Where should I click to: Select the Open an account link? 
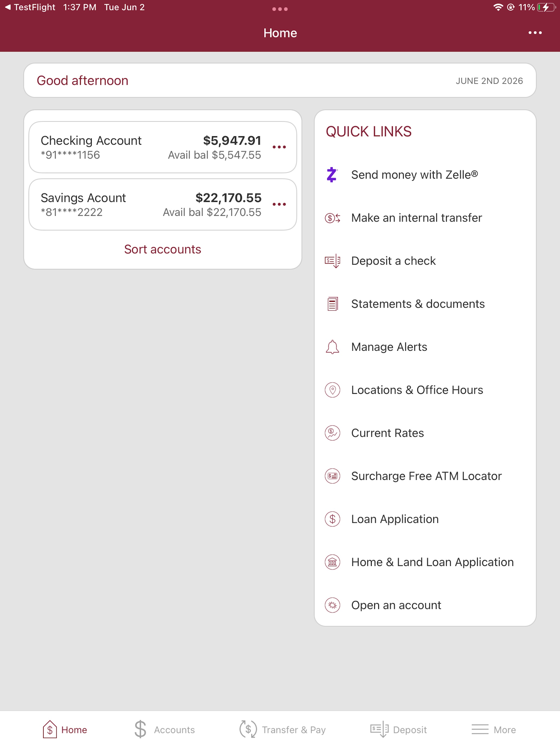point(396,605)
